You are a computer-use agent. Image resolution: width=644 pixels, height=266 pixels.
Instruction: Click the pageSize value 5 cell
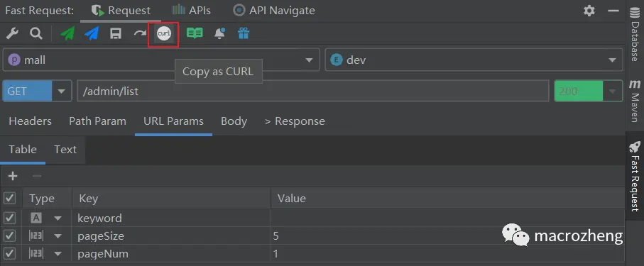click(x=447, y=236)
